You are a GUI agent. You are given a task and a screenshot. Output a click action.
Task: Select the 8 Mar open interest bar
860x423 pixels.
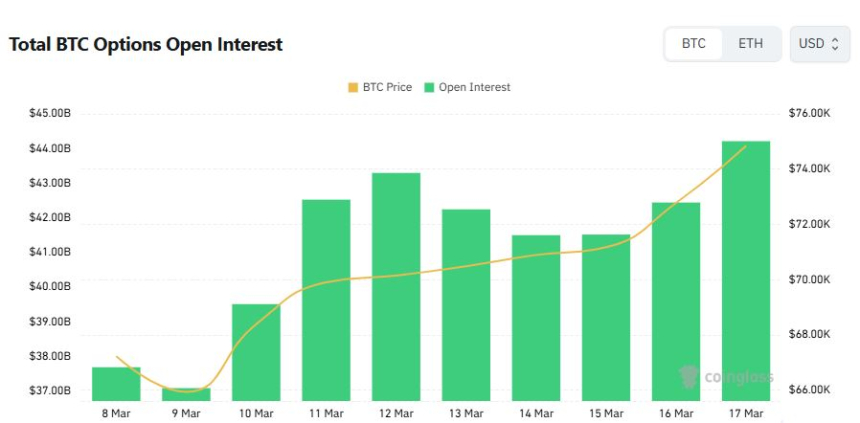coord(116,384)
